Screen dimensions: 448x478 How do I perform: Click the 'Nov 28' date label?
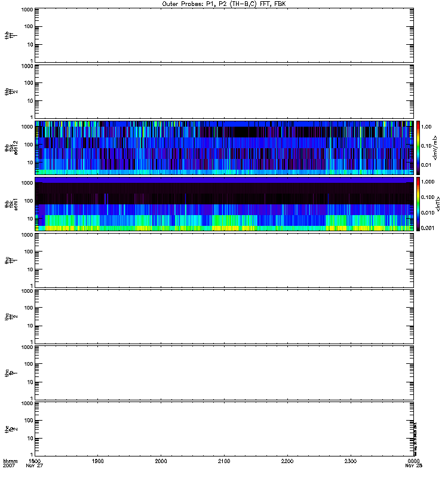click(413, 466)
